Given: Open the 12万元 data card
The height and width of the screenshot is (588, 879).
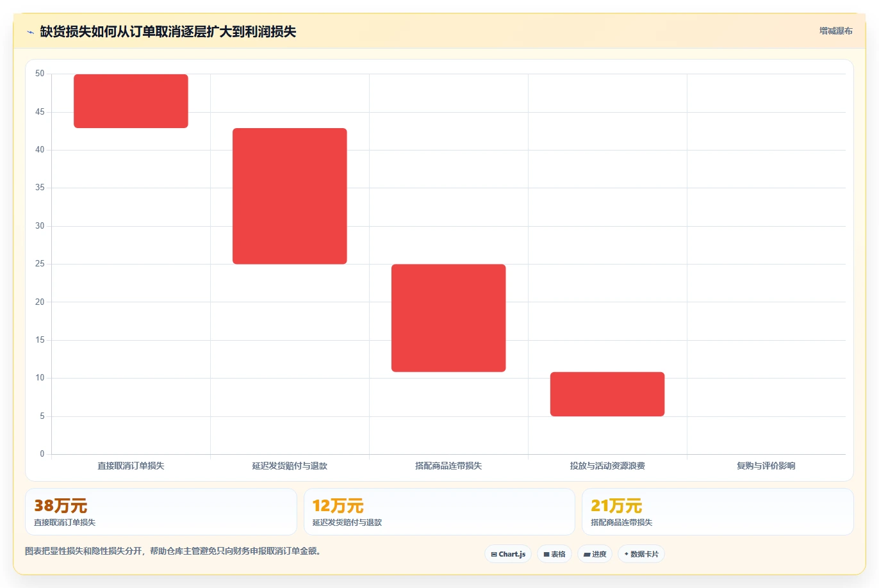Looking at the screenshot, I should [439, 512].
